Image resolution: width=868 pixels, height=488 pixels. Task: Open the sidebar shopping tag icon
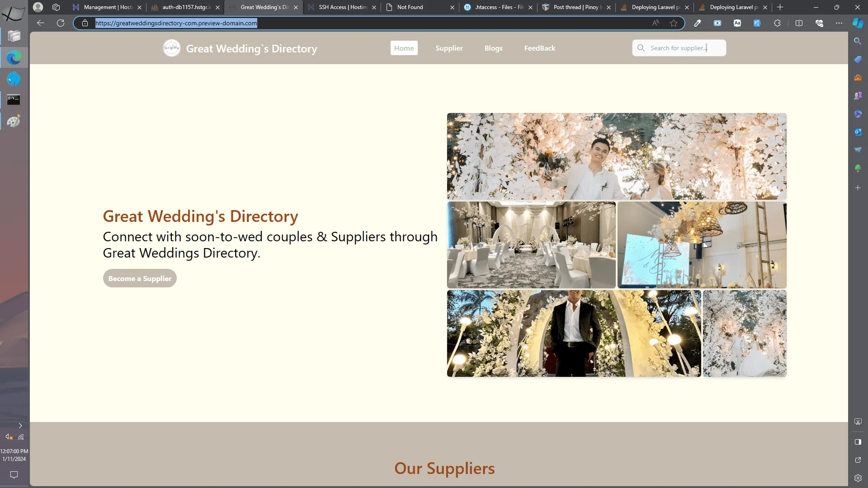click(x=858, y=59)
